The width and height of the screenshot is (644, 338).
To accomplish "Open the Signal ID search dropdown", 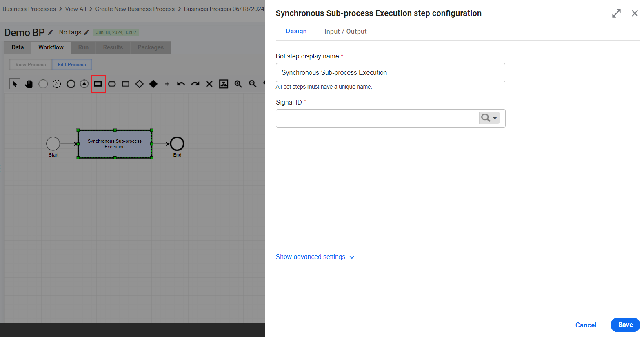I will [x=489, y=118].
